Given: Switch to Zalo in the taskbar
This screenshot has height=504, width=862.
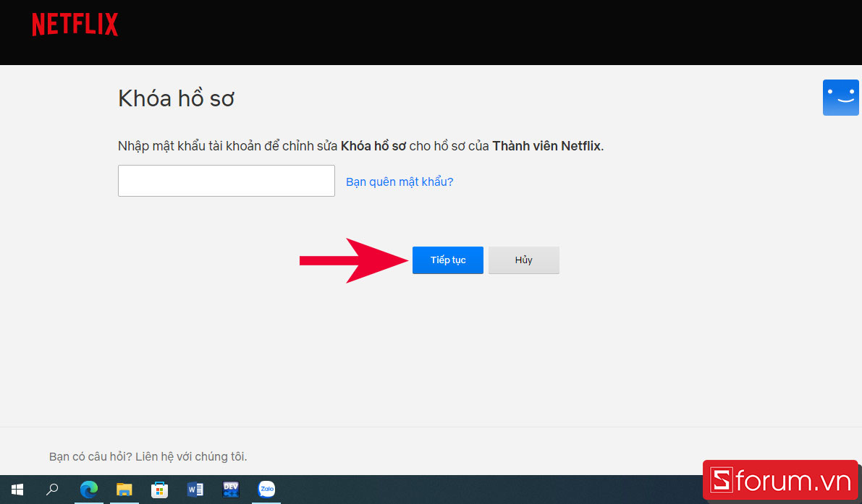Looking at the screenshot, I should [x=266, y=489].
